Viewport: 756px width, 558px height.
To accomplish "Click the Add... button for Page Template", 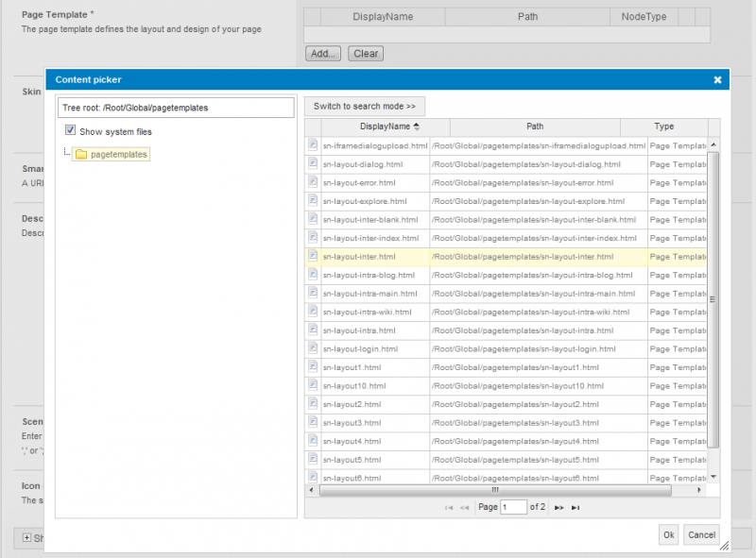I will coord(323,54).
